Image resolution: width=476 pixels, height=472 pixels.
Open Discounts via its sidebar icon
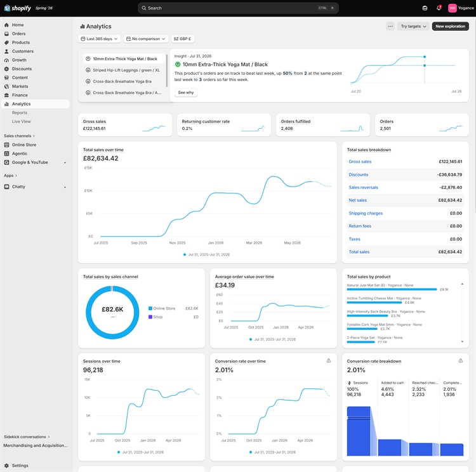pos(6,69)
